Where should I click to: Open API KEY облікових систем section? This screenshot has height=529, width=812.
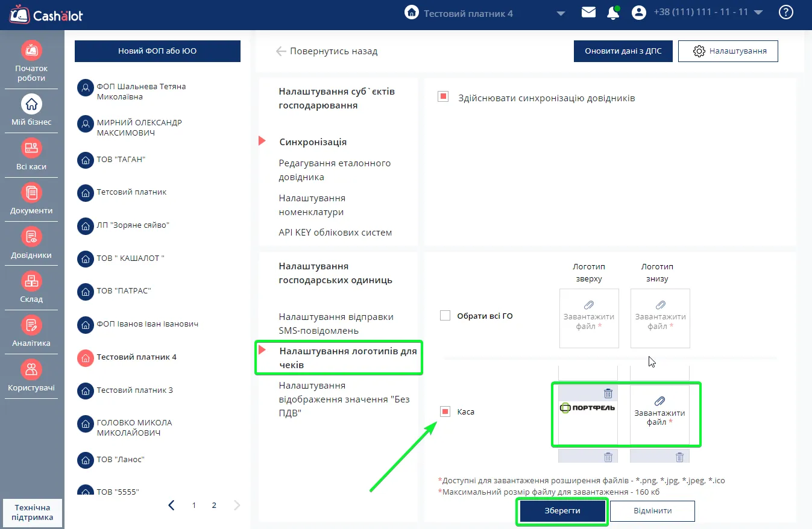(x=335, y=233)
